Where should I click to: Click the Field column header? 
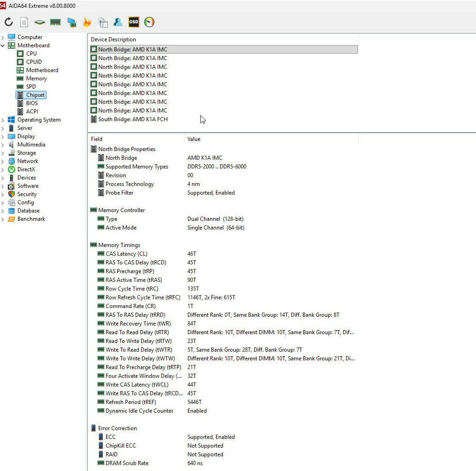97,139
